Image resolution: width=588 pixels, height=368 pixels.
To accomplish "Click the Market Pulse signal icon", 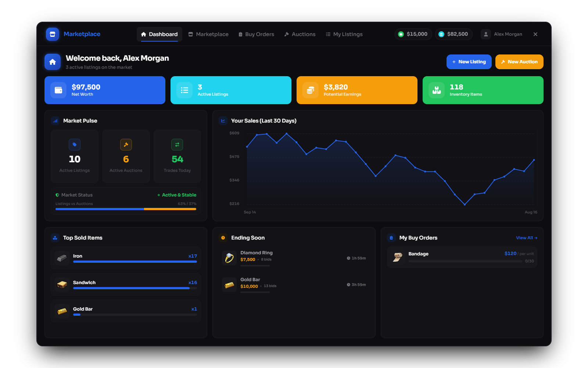I will (55, 121).
